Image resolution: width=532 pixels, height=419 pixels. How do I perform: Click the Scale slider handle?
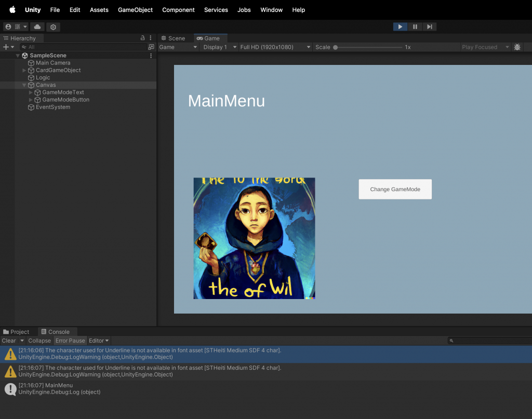335,47
